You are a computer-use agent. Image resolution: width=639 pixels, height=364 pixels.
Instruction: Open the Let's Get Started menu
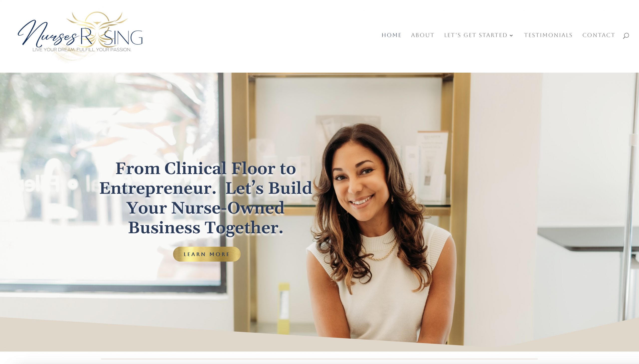pyautogui.click(x=476, y=35)
